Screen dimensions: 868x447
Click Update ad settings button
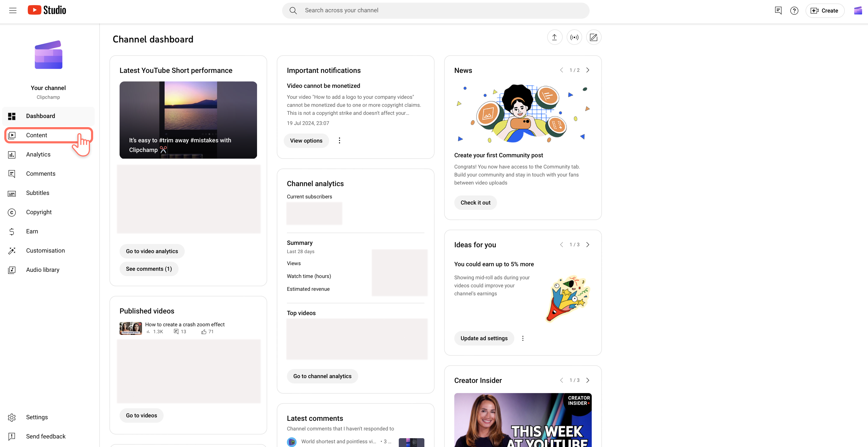coord(484,338)
